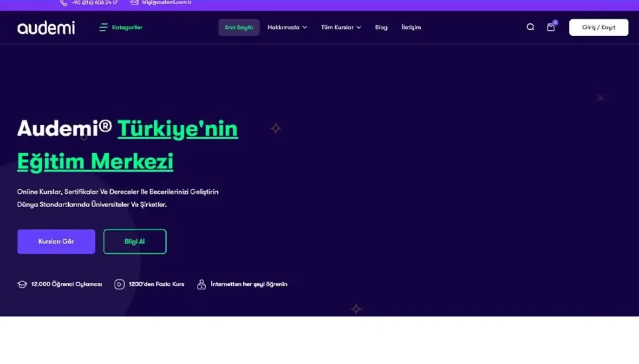The height and width of the screenshot is (364, 639).
Task: Click the graduation cap icon
Action: (x=22, y=284)
